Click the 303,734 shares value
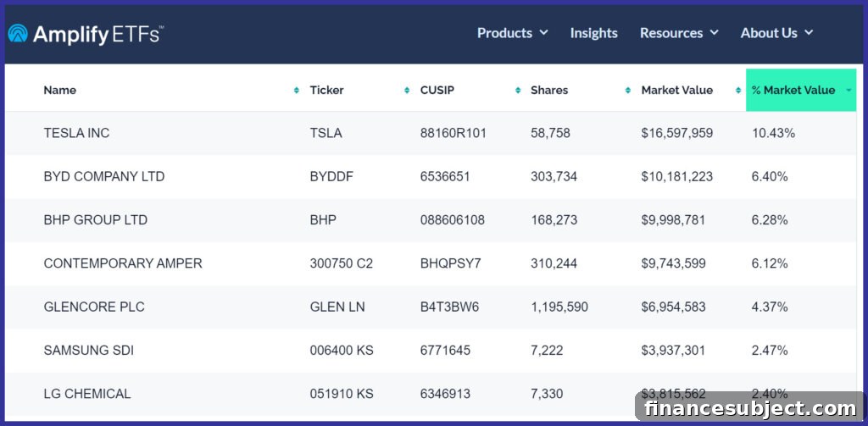Viewport: 868px width, 426px height. point(554,177)
